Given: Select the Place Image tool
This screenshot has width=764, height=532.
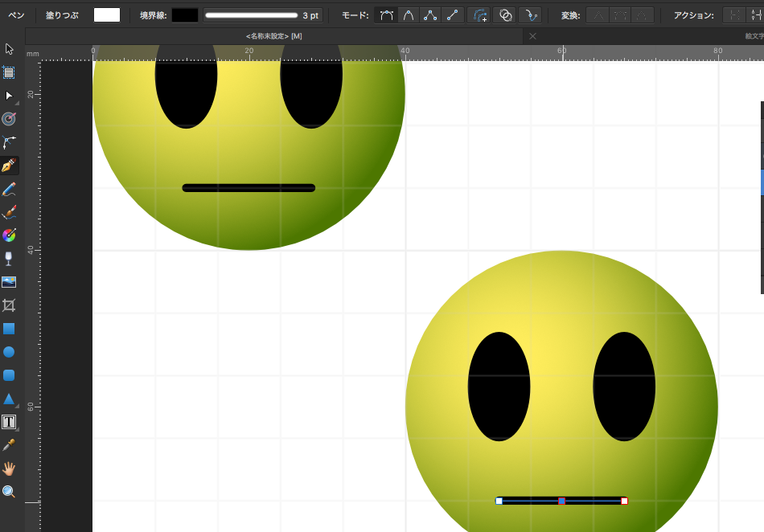Looking at the screenshot, I should [9, 282].
